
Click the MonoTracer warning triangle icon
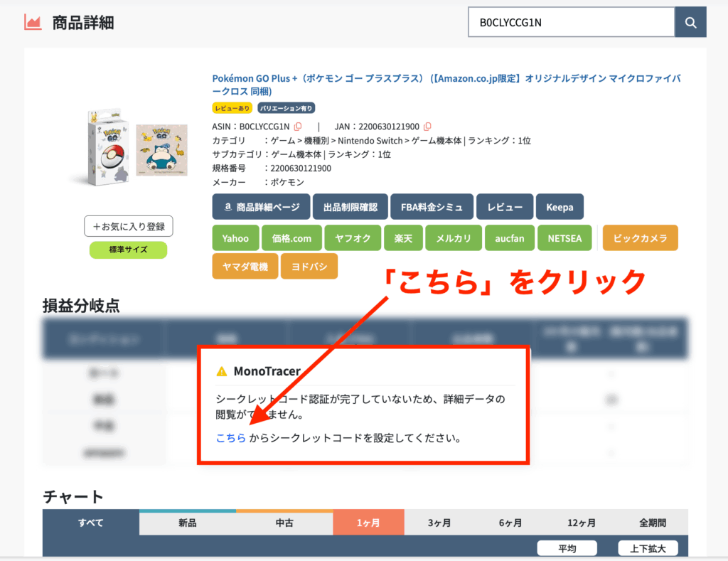pyautogui.click(x=222, y=372)
